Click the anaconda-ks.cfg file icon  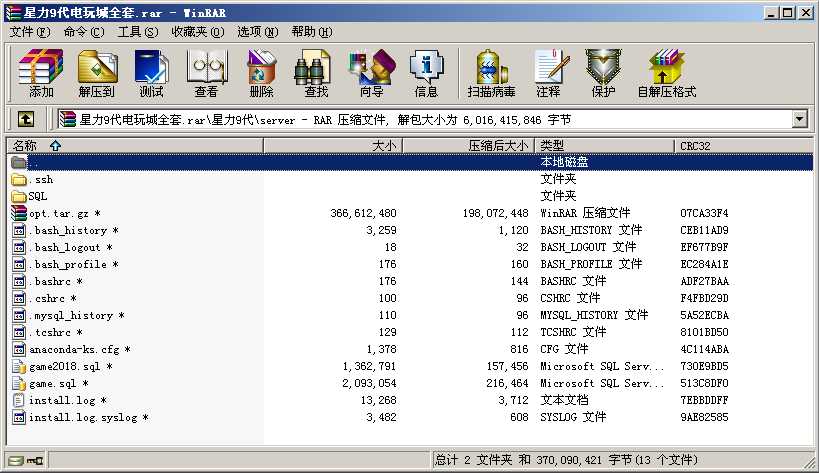[19, 349]
